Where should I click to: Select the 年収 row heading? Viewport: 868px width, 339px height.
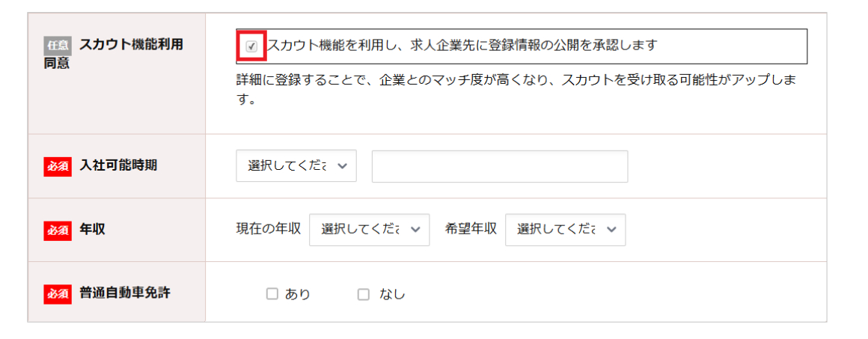tap(92, 230)
